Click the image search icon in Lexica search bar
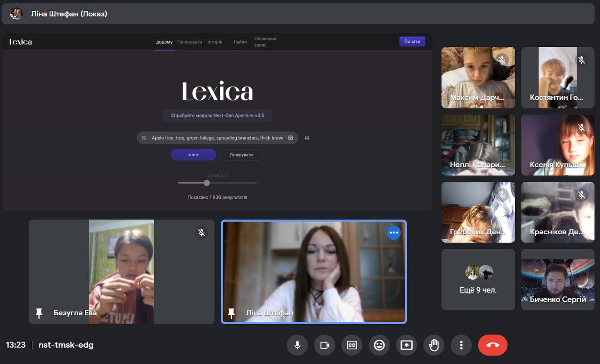600x364 pixels. pos(291,138)
